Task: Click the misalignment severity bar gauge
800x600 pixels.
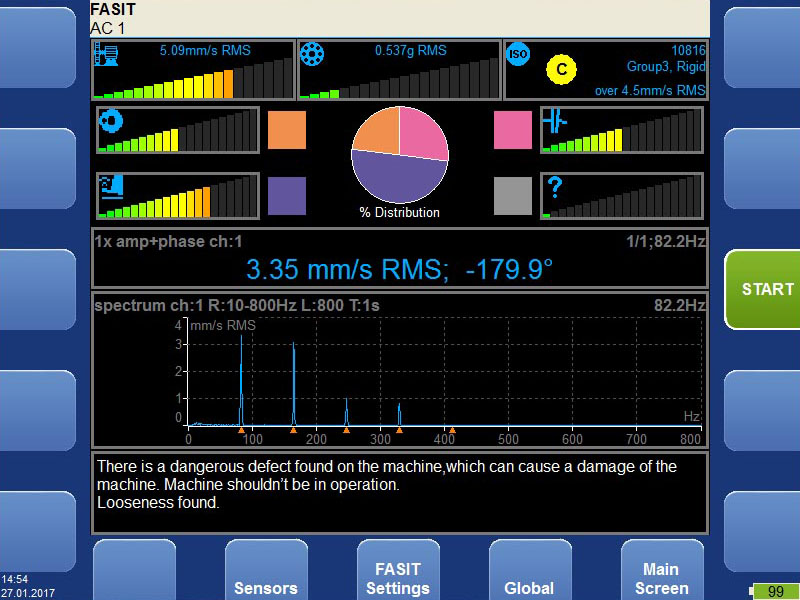Action: click(622, 131)
